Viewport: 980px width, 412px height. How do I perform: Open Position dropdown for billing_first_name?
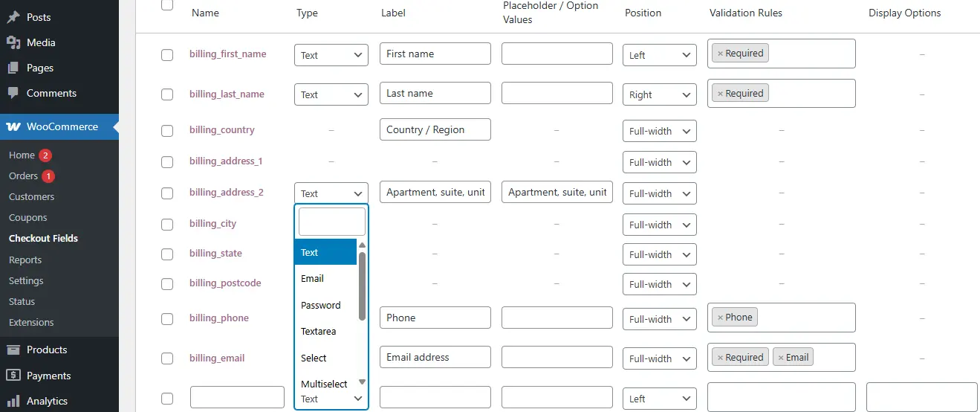[660, 55]
